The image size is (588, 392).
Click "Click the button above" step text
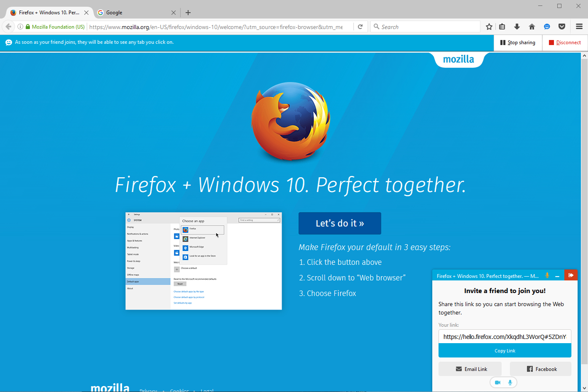pos(344,262)
